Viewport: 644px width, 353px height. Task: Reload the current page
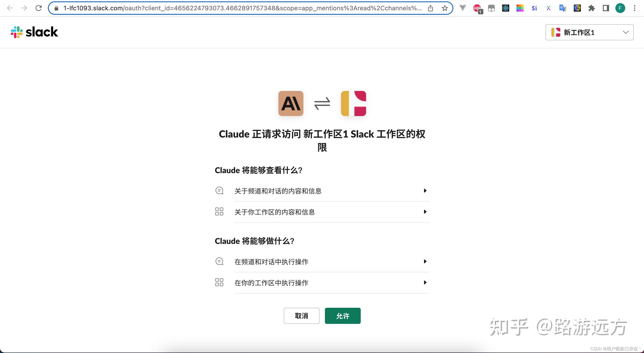38,8
